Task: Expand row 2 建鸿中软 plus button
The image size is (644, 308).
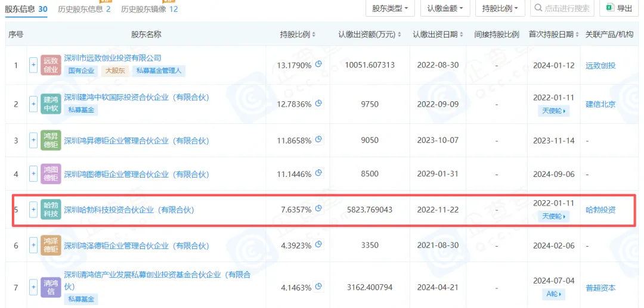Action: (33, 104)
